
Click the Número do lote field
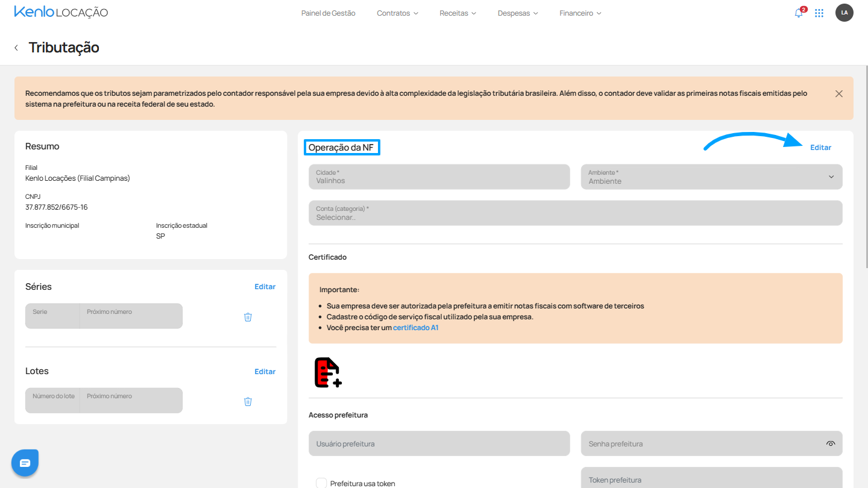click(52, 401)
